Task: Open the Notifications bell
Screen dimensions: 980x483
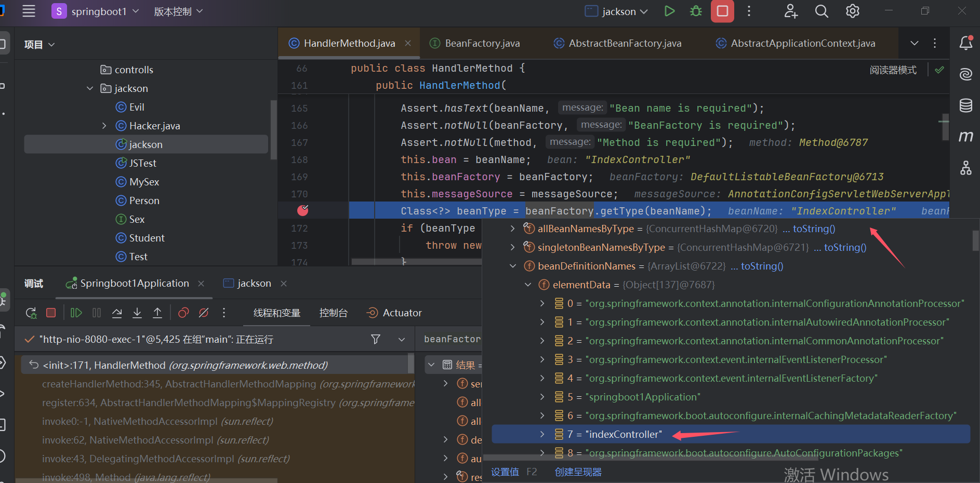Action: pos(966,43)
